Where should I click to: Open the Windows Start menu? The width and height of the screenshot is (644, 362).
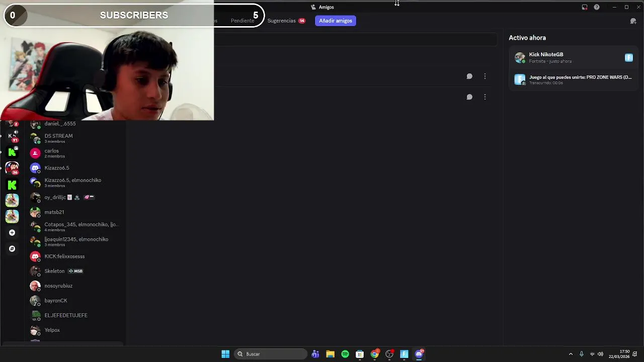225,354
